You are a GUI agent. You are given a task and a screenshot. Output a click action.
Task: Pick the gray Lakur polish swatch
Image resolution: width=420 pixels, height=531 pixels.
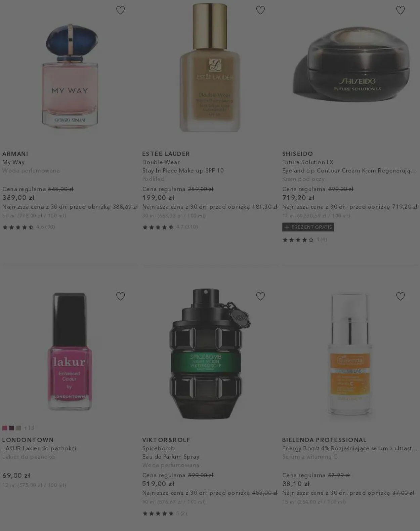(18, 428)
